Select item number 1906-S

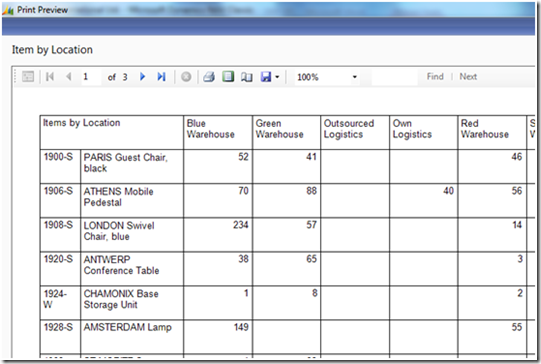tap(60, 200)
